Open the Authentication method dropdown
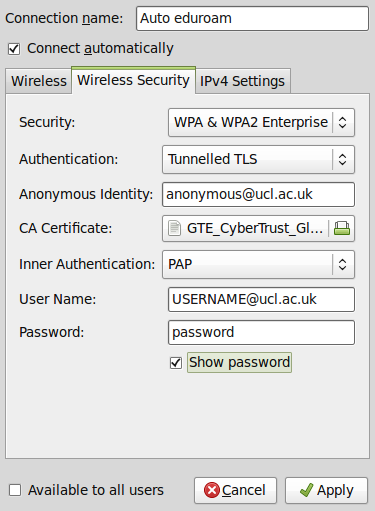Viewport: 375px width, 511px height. pos(258,159)
